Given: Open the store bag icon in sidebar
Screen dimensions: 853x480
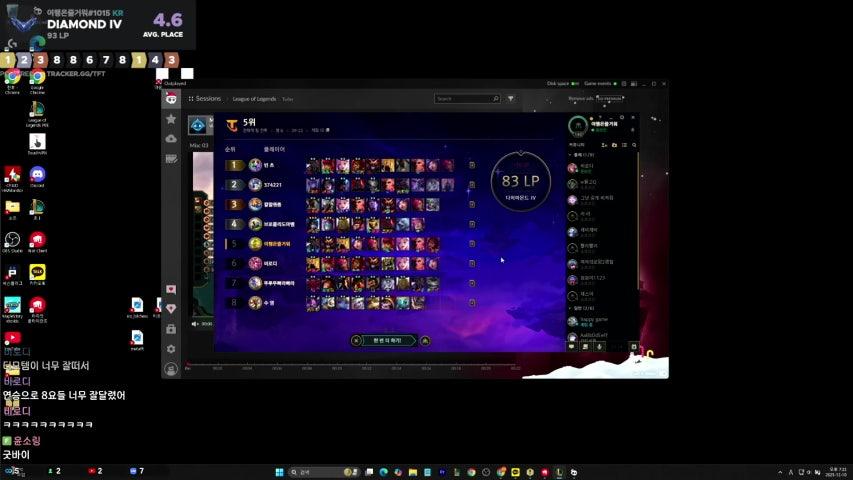Looking at the screenshot, I should 171,329.
